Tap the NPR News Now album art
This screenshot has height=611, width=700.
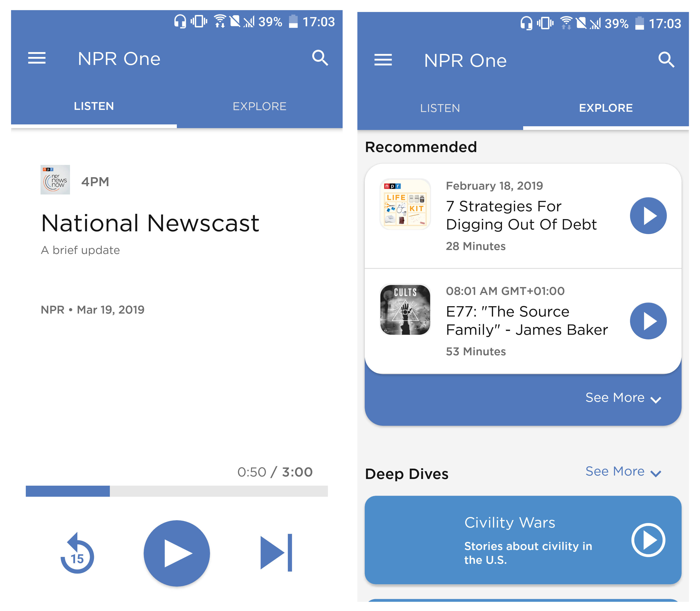coord(55,180)
